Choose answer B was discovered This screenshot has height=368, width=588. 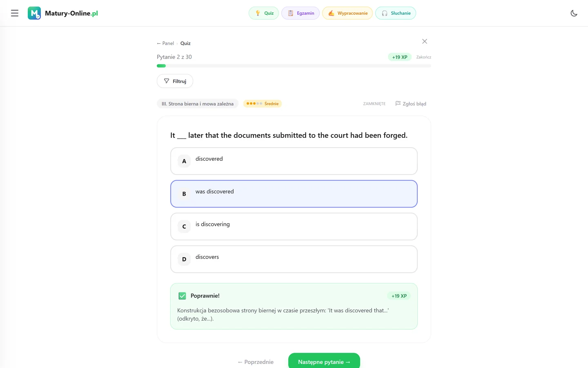pos(294,194)
